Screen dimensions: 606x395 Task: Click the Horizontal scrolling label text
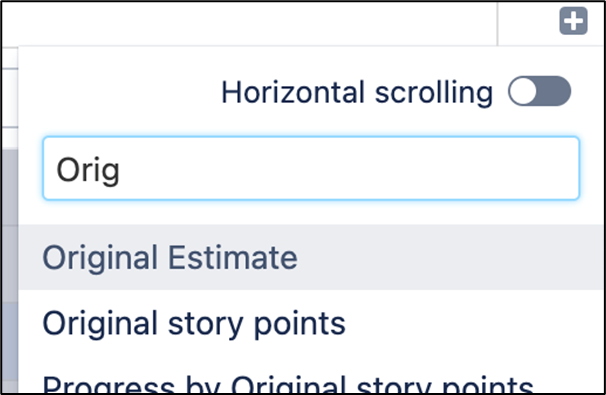(x=357, y=92)
